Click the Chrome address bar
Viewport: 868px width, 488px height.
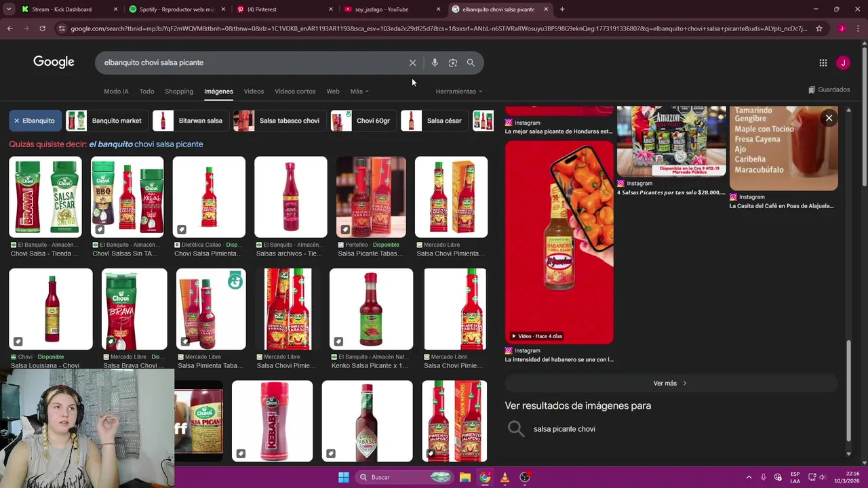pos(437,28)
